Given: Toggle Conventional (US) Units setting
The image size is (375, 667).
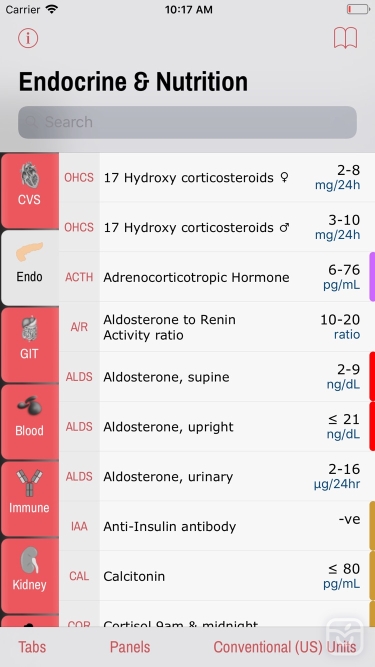Looking at the screenshot, I should (285, 647).
